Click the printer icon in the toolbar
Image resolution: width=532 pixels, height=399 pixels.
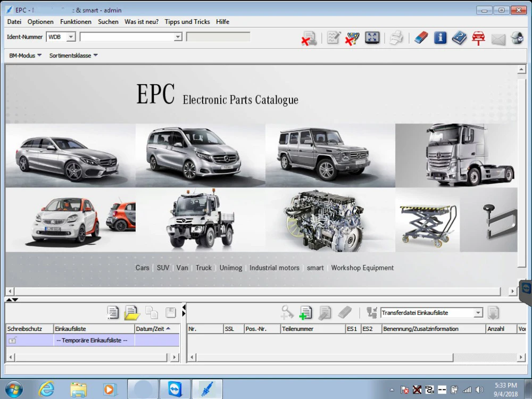pyautogui.click(x=396, y=37)
